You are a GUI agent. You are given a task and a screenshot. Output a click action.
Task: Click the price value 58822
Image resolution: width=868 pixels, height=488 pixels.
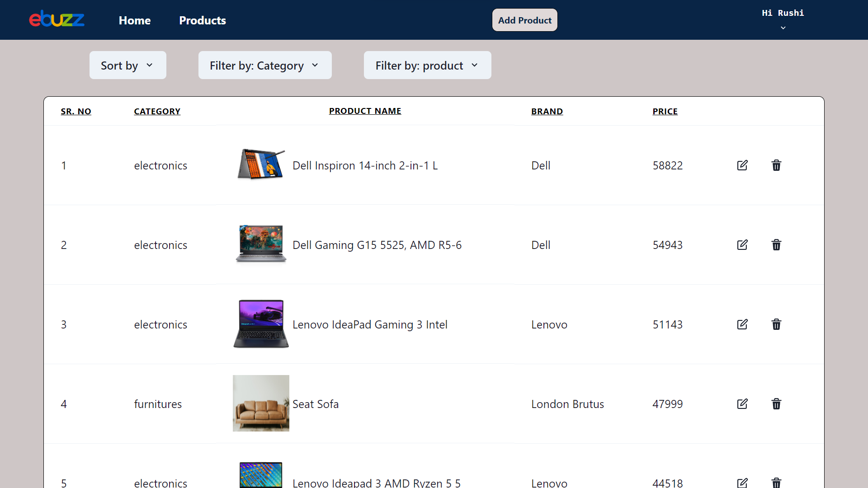[668, 165]
